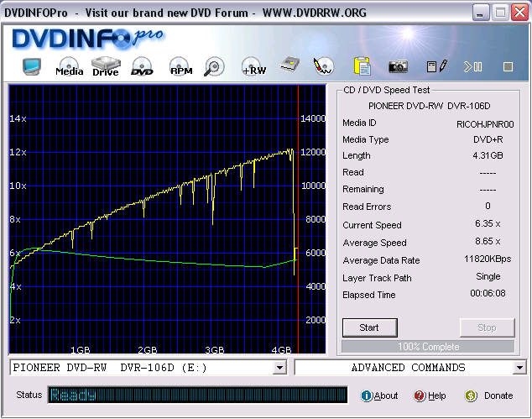Copy results with the clipboard icon
The width and height of the screenshot is (532, 419).
[362, 65]
